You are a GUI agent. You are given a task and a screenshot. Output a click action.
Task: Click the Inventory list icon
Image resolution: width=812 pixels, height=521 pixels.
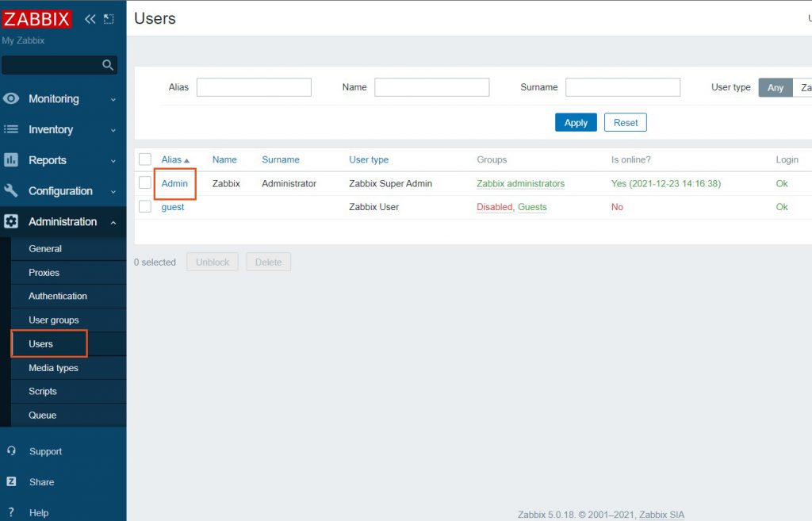[x=11, y=129]
